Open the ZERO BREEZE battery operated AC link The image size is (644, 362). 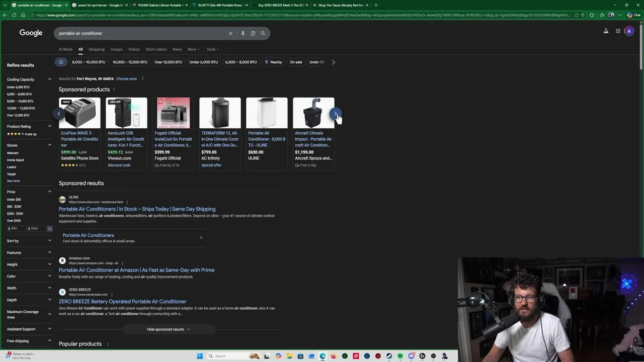[122, 302]
